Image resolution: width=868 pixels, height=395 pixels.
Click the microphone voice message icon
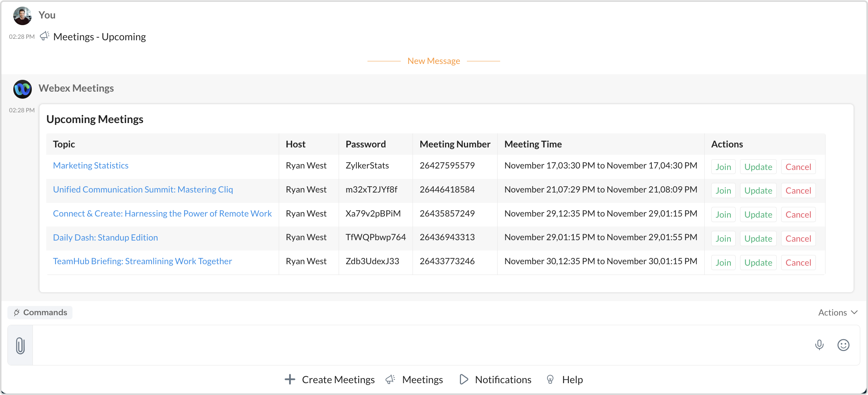pos(819,345)
